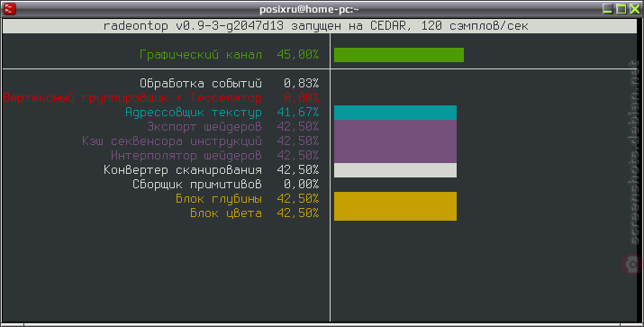Select the 'Блок цвета' label

pyautogui.click(x=226, y=213)
